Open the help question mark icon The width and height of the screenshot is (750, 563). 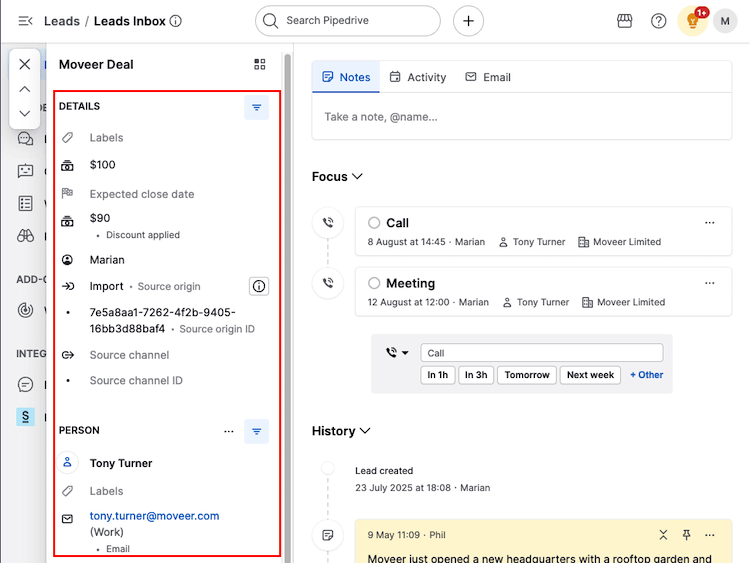tap(659, 21)
